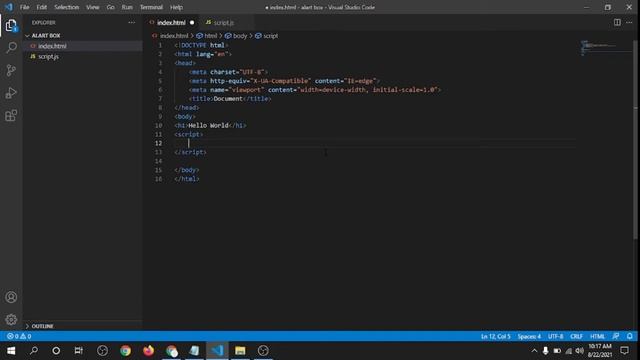Open the Help menu
This screenshot has height=360, width=640.
point(176,7)
